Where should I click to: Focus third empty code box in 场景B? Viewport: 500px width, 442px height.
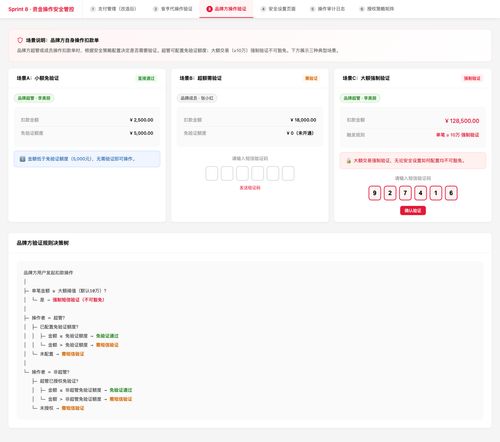coord(242,174)
